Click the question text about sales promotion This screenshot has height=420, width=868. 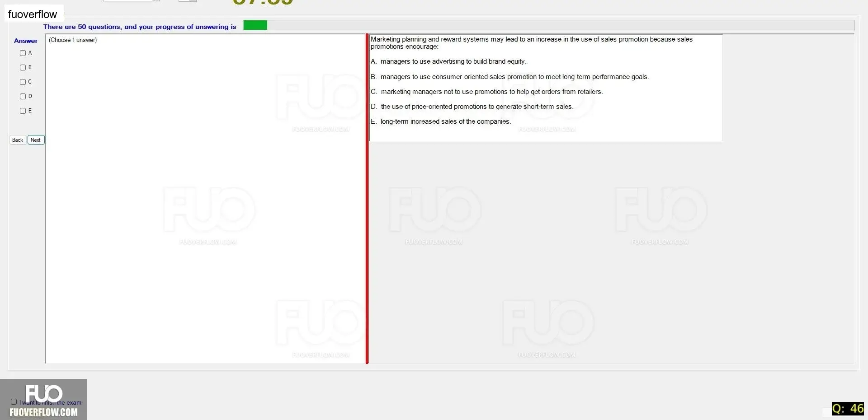[x=532, y=43]
